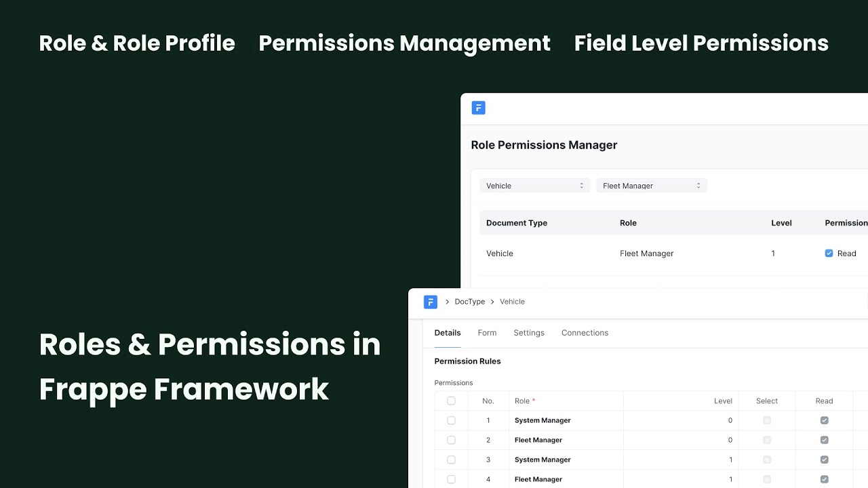Toggle Select permission for row 2
The image size is (868, 488).
(x=767, y=441)
